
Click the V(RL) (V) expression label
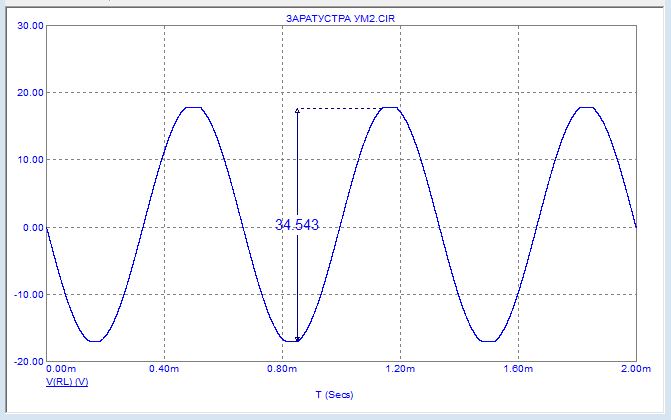tap(67, 381)
